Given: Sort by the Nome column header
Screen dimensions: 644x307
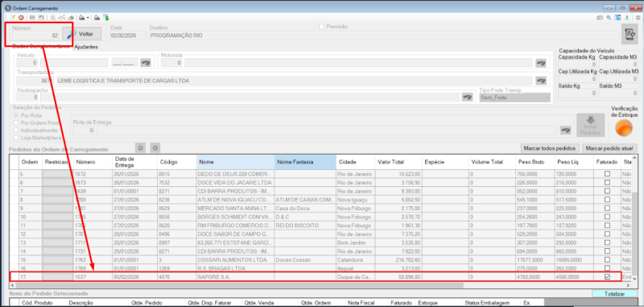Looking at the screenshot, I should click(x=235, y=162).
